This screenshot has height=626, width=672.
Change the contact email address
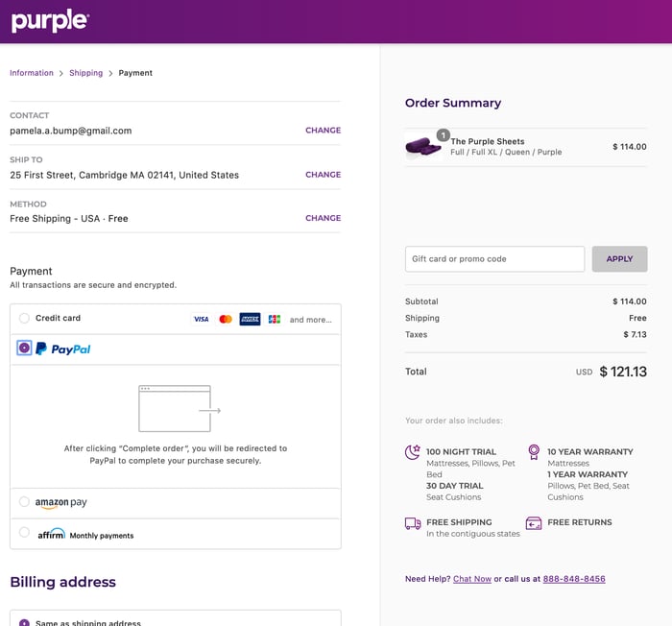click(x=323, y=131)
